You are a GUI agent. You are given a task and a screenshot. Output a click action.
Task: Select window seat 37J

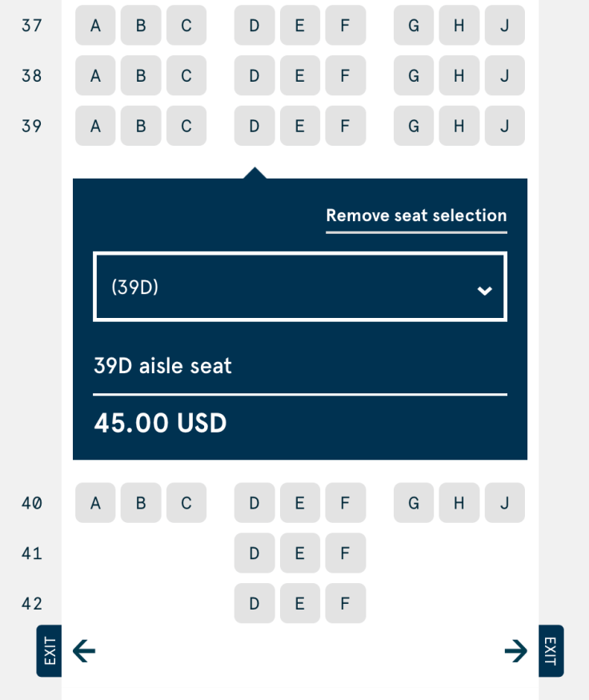point(504,25)
